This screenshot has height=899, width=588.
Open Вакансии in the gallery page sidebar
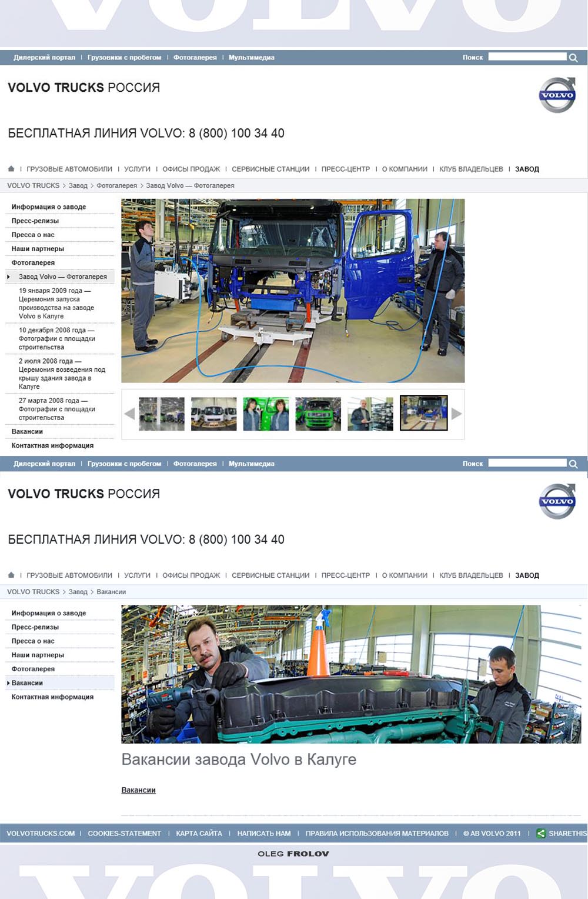27,431
